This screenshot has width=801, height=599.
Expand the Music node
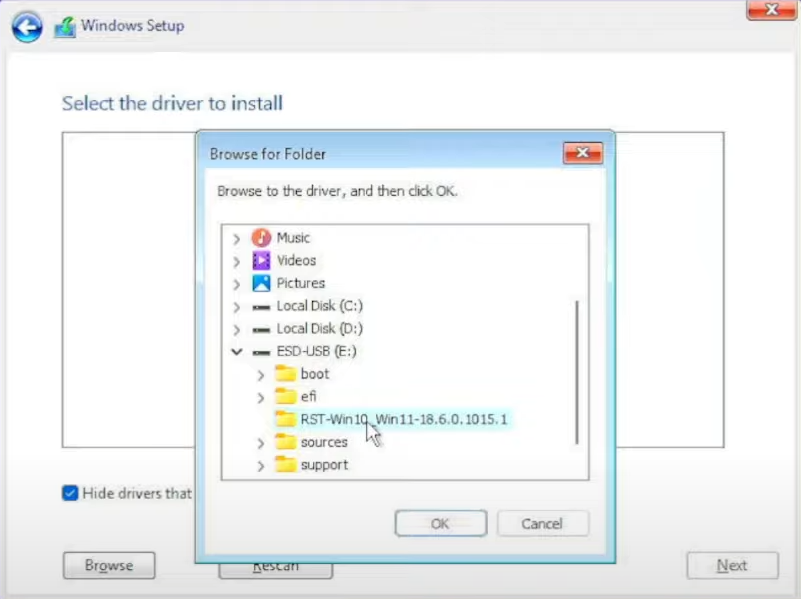pyautogui.click(x=236, y=238)
